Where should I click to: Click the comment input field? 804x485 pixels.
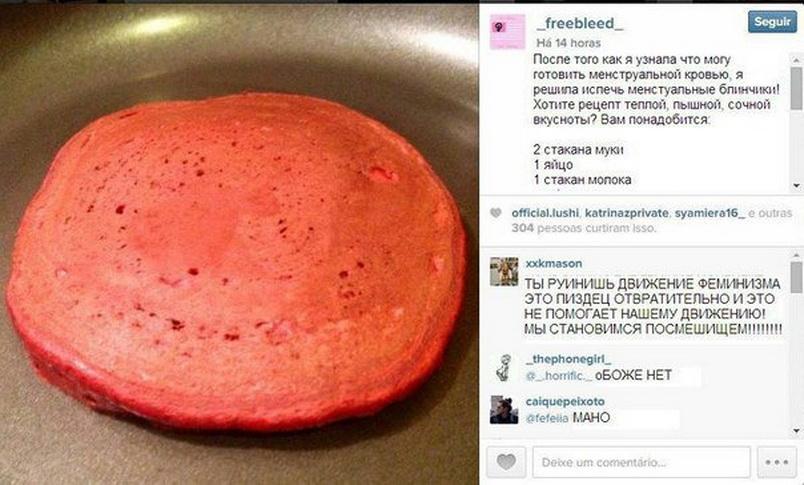641,462
